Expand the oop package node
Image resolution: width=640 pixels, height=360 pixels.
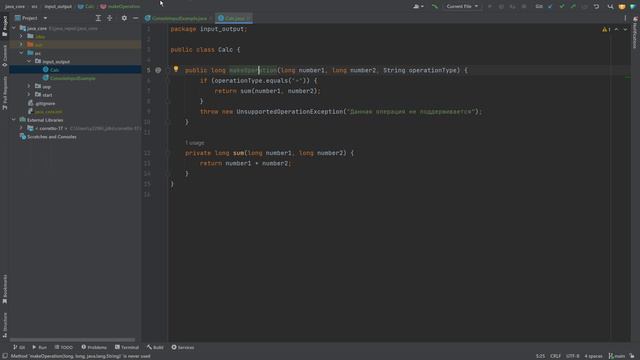pos(29,87)
